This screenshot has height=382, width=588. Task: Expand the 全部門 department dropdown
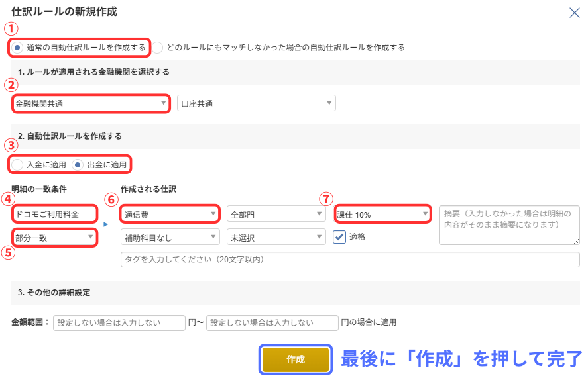pos(276,215)
